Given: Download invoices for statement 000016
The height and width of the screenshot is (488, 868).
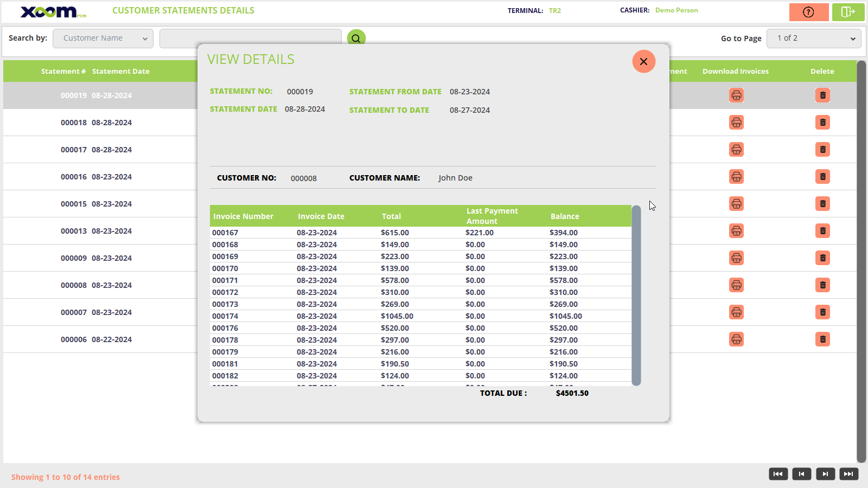Looking at the screenshot, I should [x=736, y=177].
